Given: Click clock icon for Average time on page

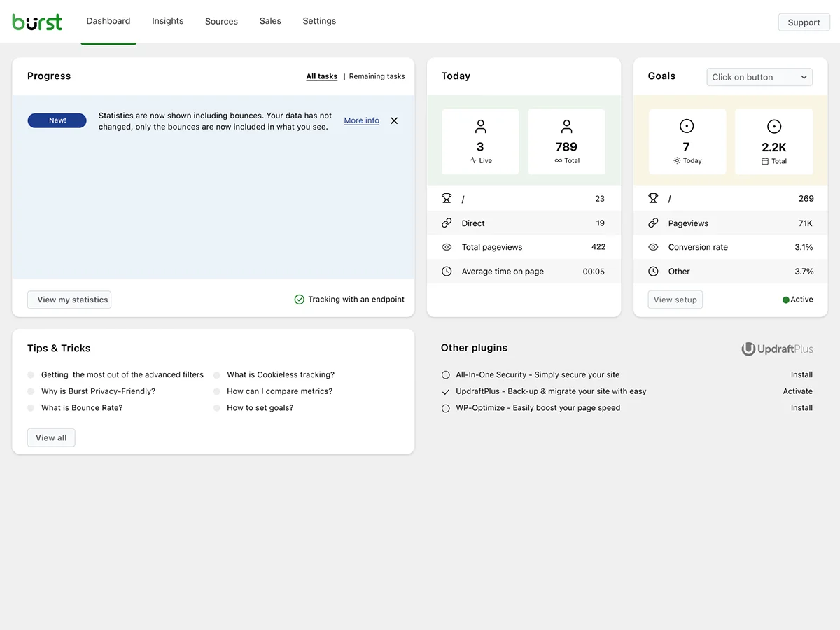Looking at the screenshot, I should tap(447, 272).
